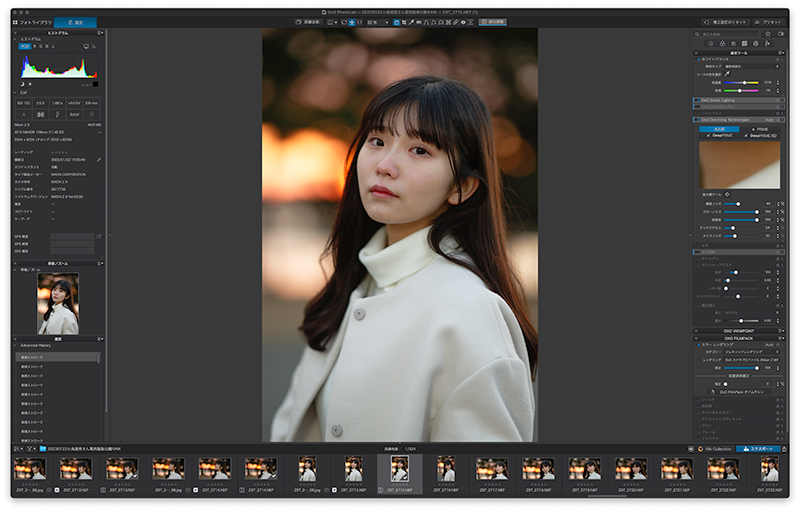Screen dimensions: 800x511
Task: Open the DxO FilmPack Time Machine button
Action: (739, 392)
